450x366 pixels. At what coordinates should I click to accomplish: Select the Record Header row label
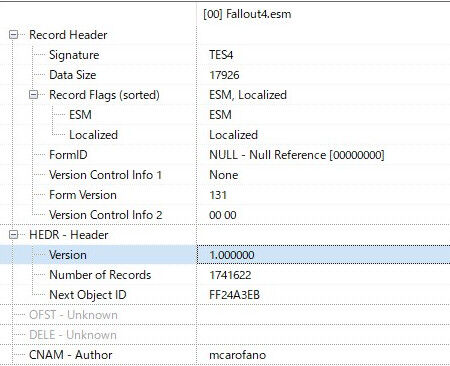click(x=68, y=35)
